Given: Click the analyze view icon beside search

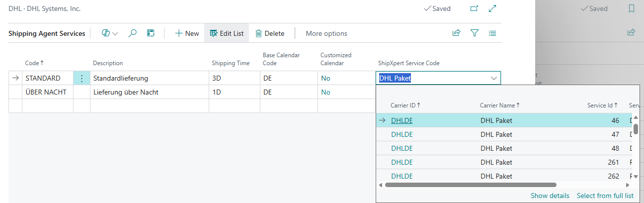Looking at the screenshot, I should coord(151,33).
